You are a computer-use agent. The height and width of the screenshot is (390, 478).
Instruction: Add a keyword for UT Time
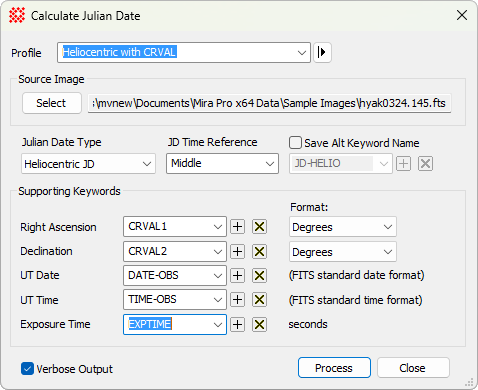click(237, 300)
